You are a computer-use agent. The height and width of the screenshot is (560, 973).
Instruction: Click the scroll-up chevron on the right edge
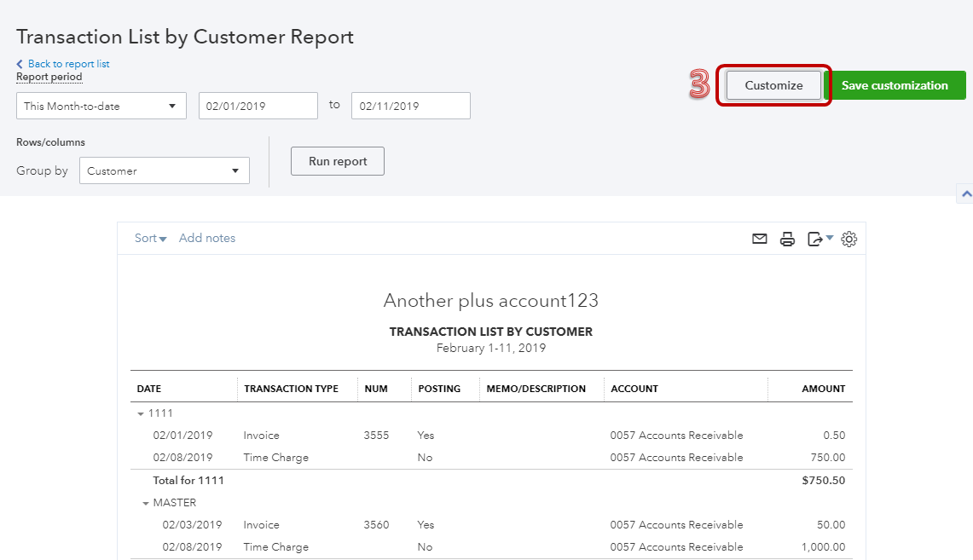pyautogui.click(x=966, y=193)
